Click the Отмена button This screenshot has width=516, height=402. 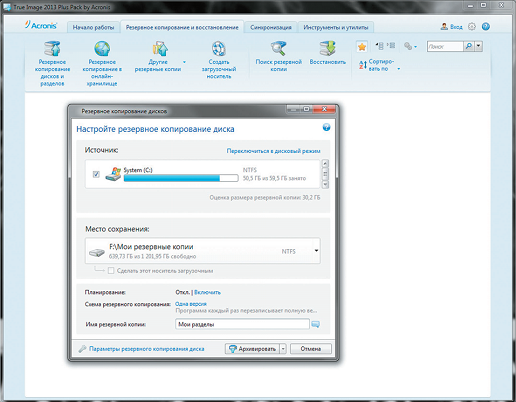pyautogui.click(x=311, y=349)
